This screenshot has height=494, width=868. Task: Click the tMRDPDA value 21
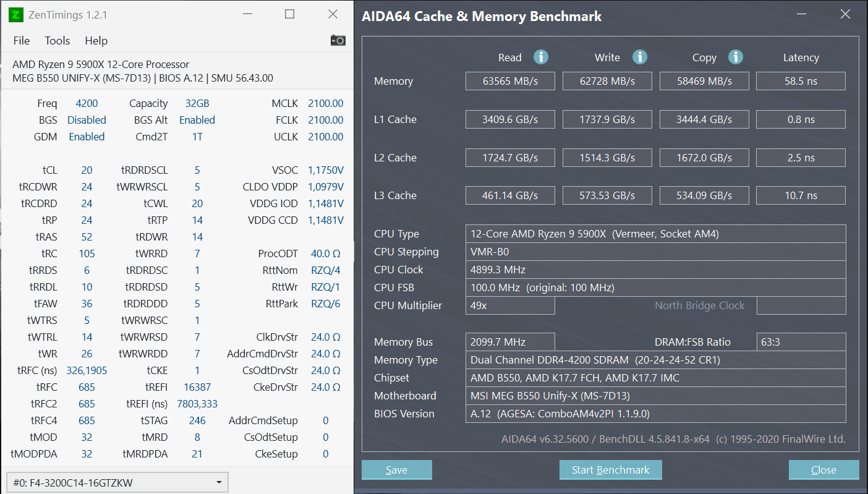(x=197, y=454)
